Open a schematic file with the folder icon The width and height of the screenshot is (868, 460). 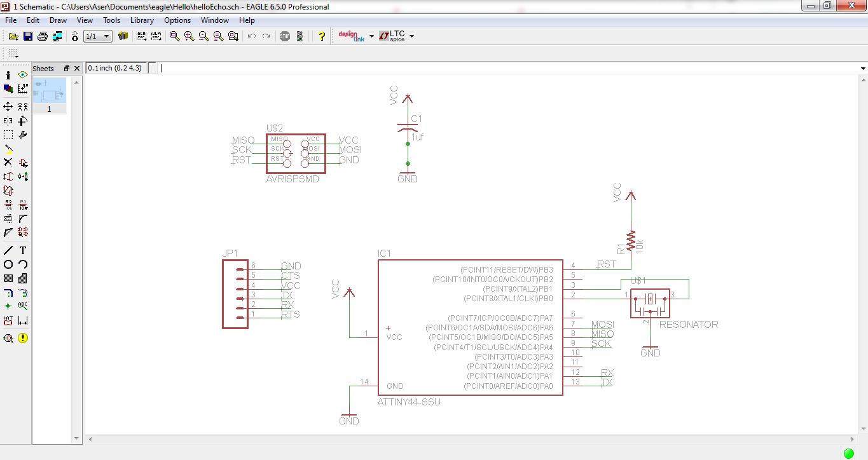coord(13,36)
